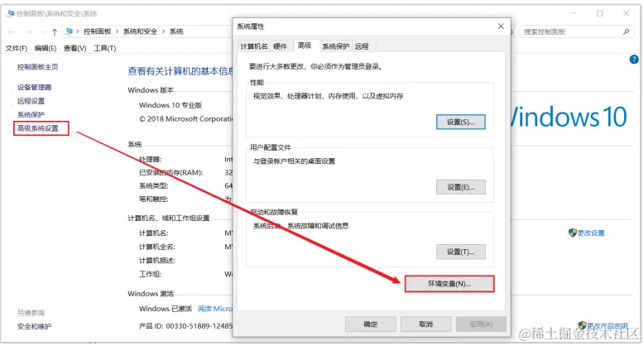644x346 pixels.
Task: Click the 已安装的内存(RAM) label
Action: 171,173
